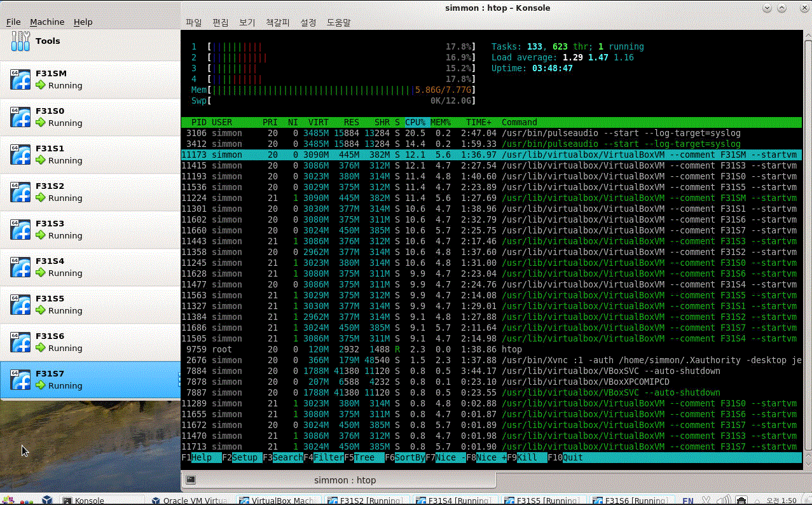
Task: Sort htop by the PID column header
Action: click(x=199, y=122)
